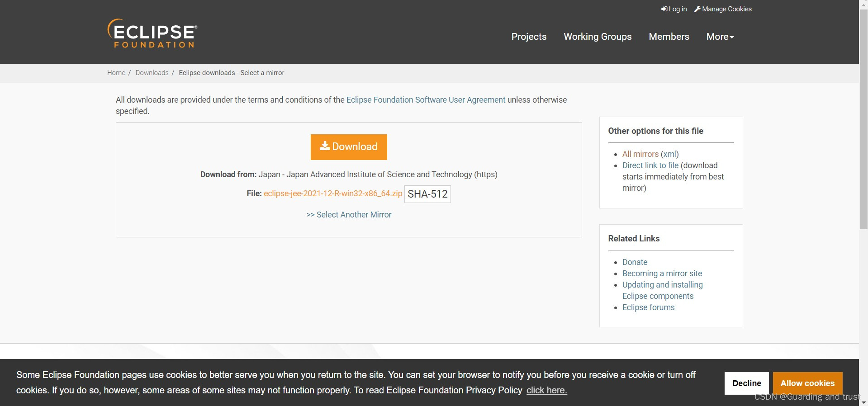This screenshot has height=406, width=868.
Task: Expand the More dropdown menu
Action: 720,37
